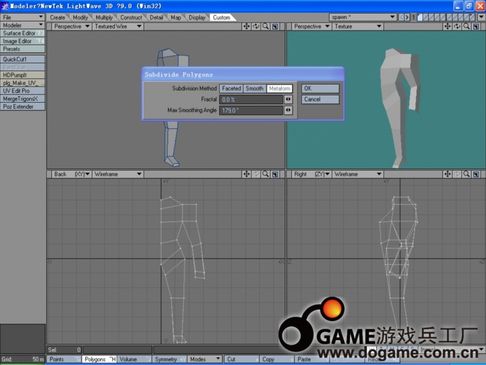Toggle Symmetry mode
486x365 pixels.
(x=170, y=359)
